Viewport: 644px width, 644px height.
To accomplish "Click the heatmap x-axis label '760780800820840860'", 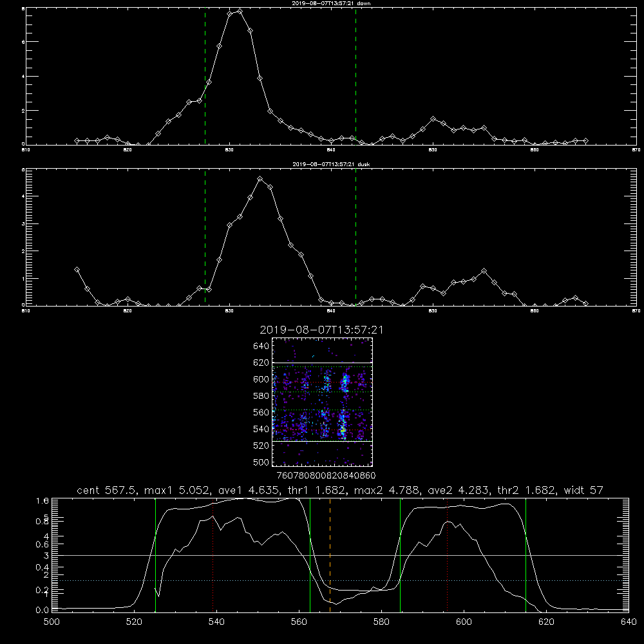I will click(326, 475).
